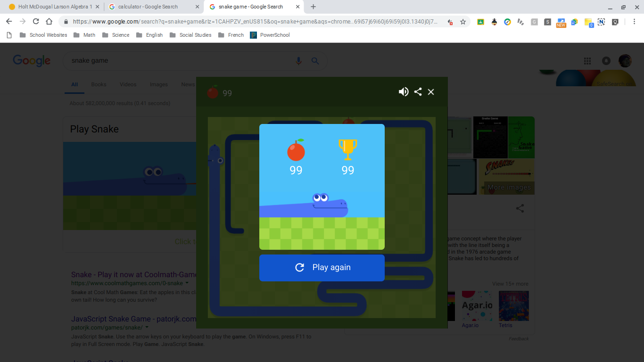Open the School Websites bookmark folder

pos(43,35)
